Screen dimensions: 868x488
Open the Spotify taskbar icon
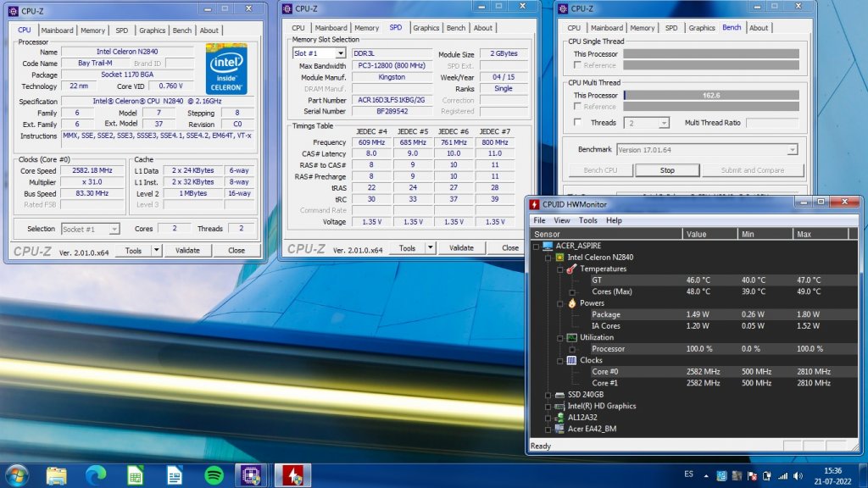tap(214, 475)
